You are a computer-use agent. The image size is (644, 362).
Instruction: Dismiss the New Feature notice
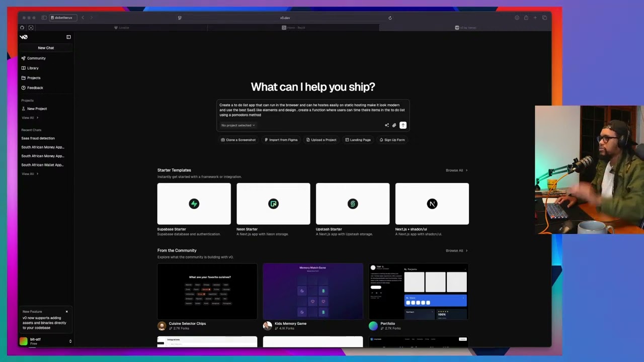(66, 312)
